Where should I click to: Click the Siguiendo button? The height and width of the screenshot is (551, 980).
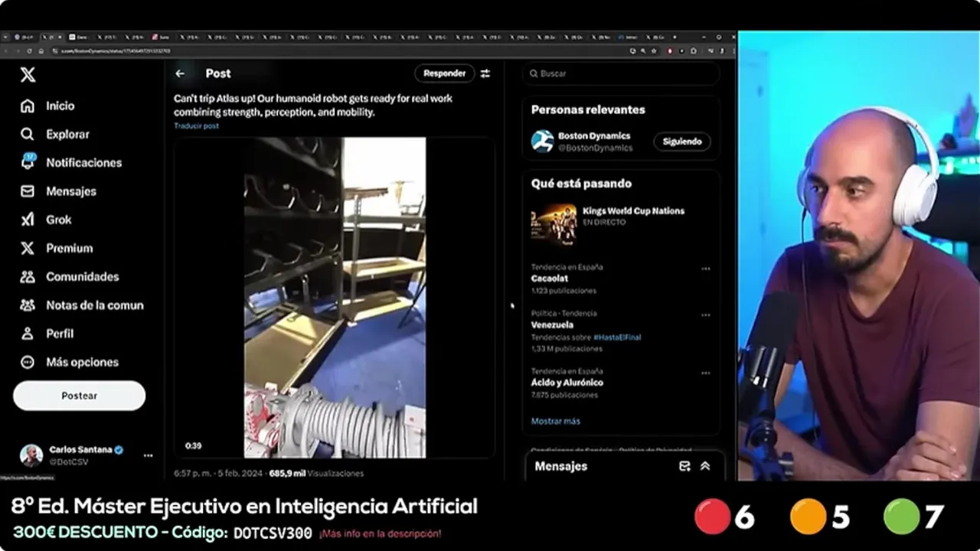click(x=681, y=142)
